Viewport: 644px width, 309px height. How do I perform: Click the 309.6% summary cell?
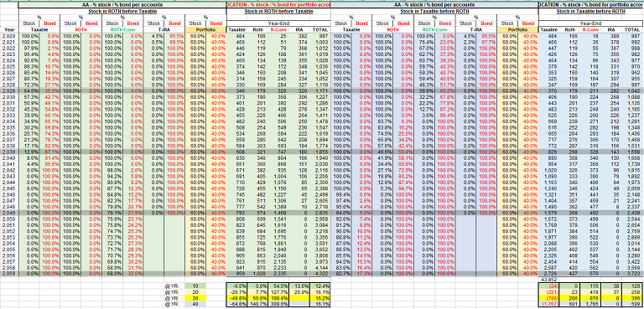point(278,305)
